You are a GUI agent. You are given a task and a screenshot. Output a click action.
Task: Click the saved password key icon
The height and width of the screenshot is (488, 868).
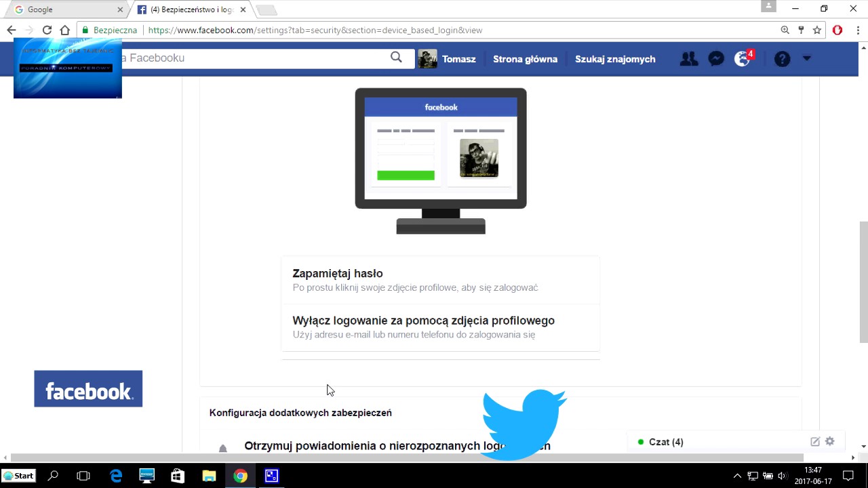point(801,30)
